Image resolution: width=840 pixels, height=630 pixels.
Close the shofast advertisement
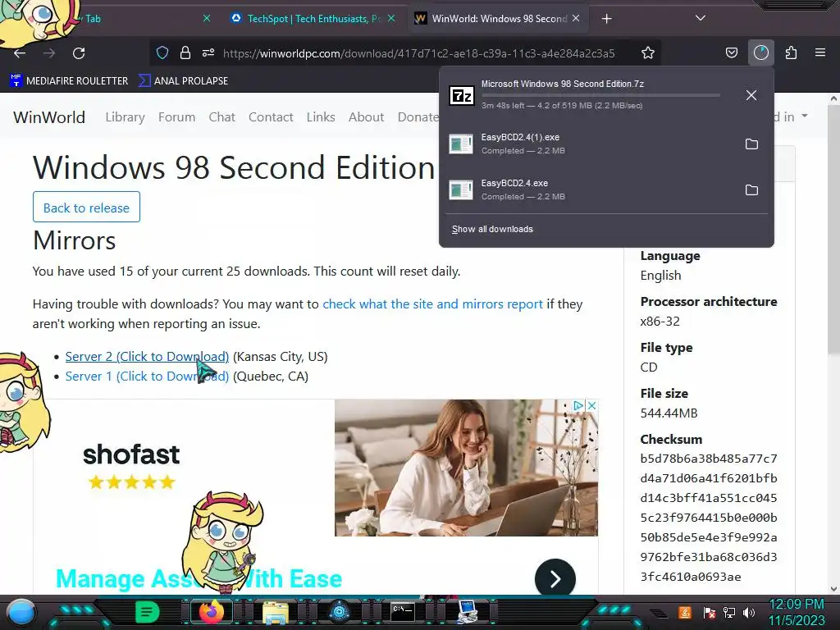(592, 405)
